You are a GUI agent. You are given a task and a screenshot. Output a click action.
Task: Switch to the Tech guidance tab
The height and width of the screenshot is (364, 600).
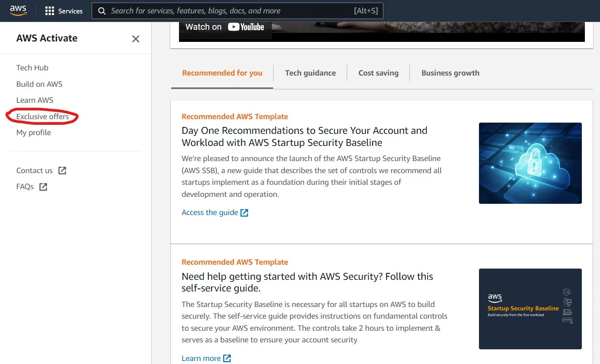(x=310, y=73)
